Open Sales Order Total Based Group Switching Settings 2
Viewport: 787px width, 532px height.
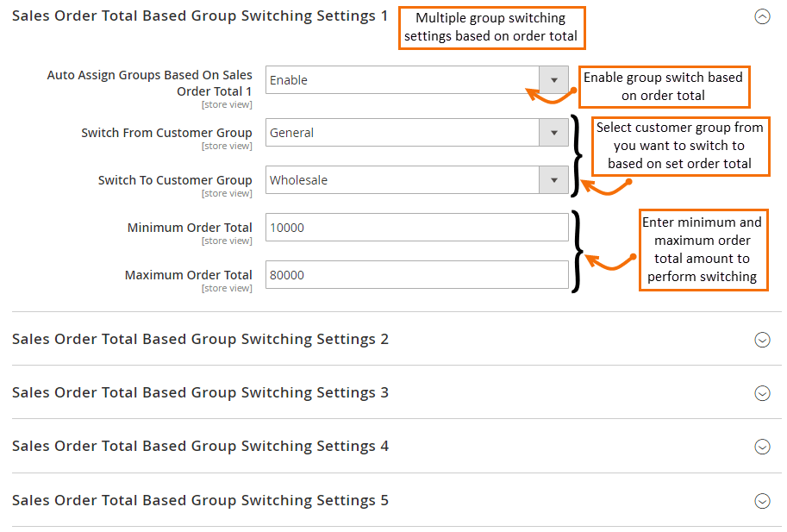point(200,339)
